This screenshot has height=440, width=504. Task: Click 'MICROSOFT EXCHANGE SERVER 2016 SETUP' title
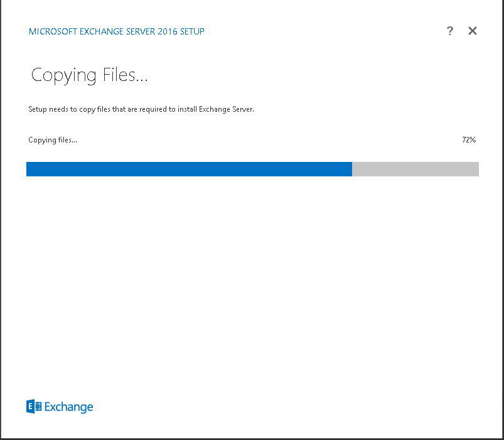click(x=117, y=31)
